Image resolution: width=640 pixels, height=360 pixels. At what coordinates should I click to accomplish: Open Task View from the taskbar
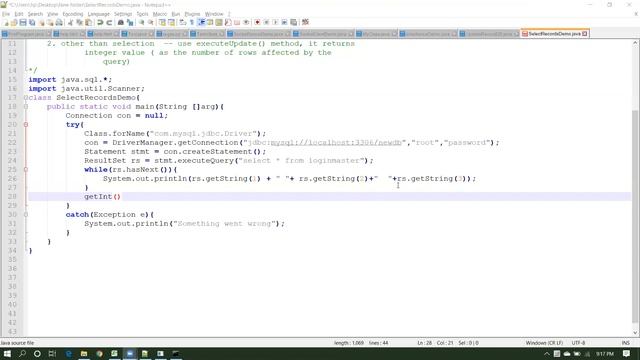click(x=52, y=354)
